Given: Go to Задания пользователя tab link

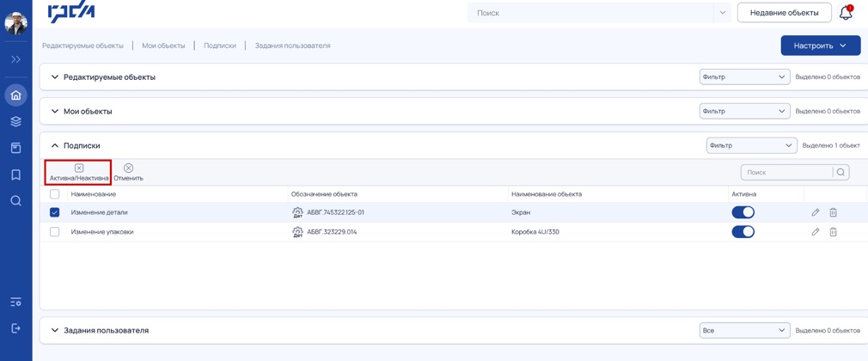Looking at the screenshot, I should [293, 46].
